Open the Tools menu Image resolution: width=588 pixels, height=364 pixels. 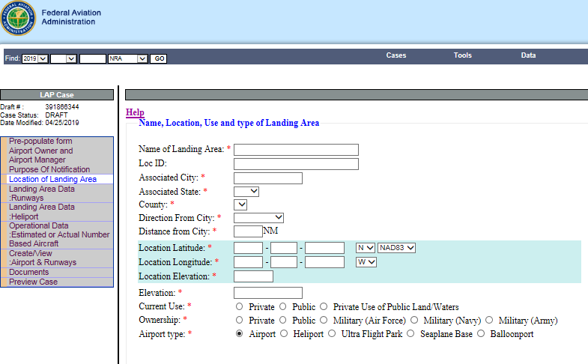(x=462, y=55)
